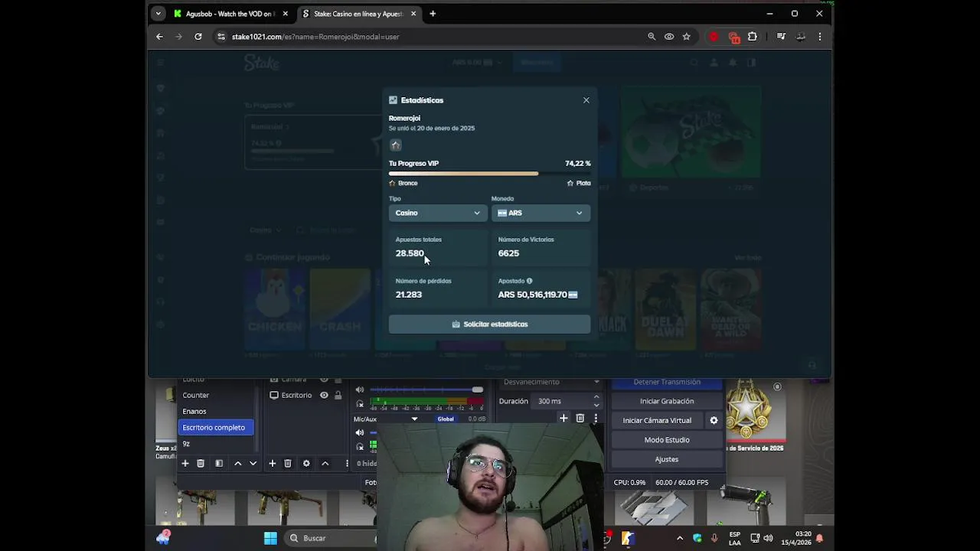
Task: Click Iniciar Cámara Virtual in OBS
Action: point(657,420)
